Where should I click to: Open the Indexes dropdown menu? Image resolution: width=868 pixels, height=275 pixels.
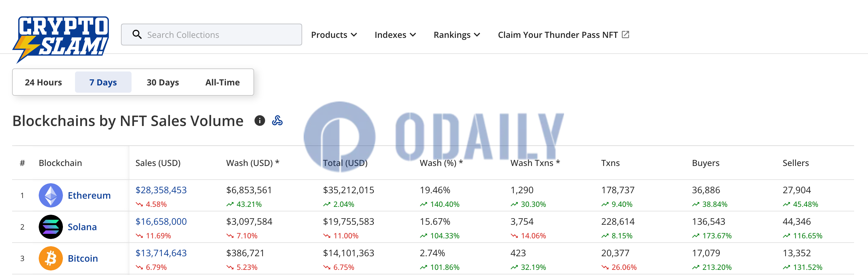[395, 35]
